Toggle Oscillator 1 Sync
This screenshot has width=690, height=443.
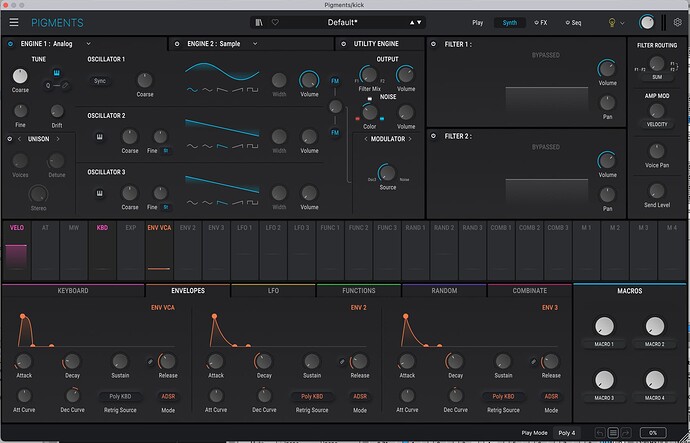(x=100, y=81)
